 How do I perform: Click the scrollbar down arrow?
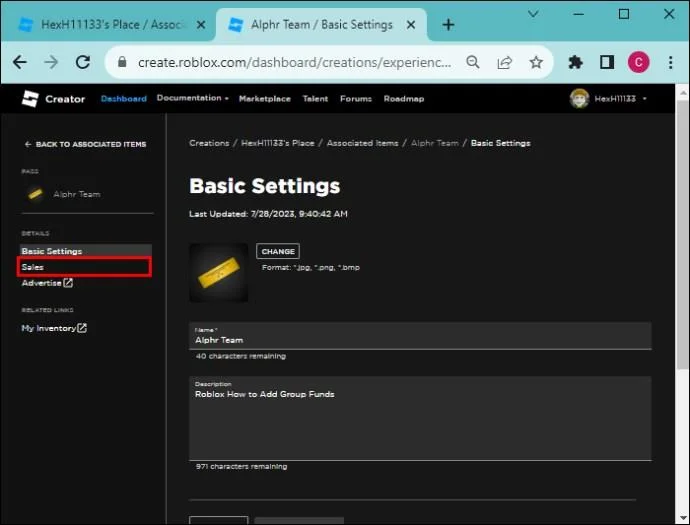pos(683,518)
